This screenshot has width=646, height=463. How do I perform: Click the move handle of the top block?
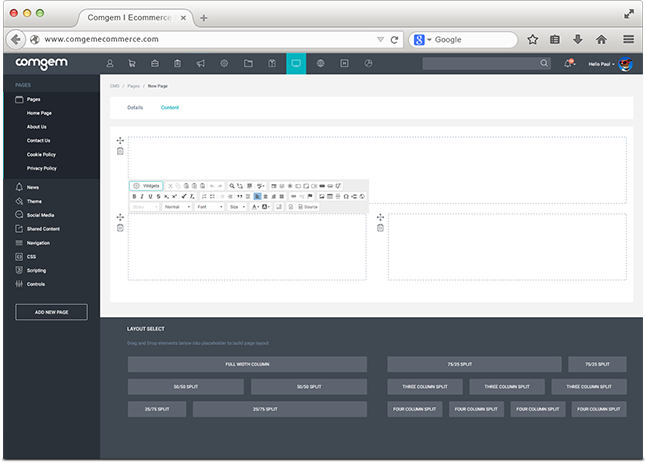coord(120,140)
